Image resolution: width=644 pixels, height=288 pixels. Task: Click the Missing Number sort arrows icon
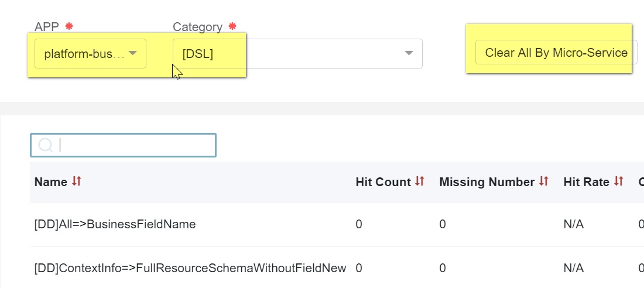point(544,182)
